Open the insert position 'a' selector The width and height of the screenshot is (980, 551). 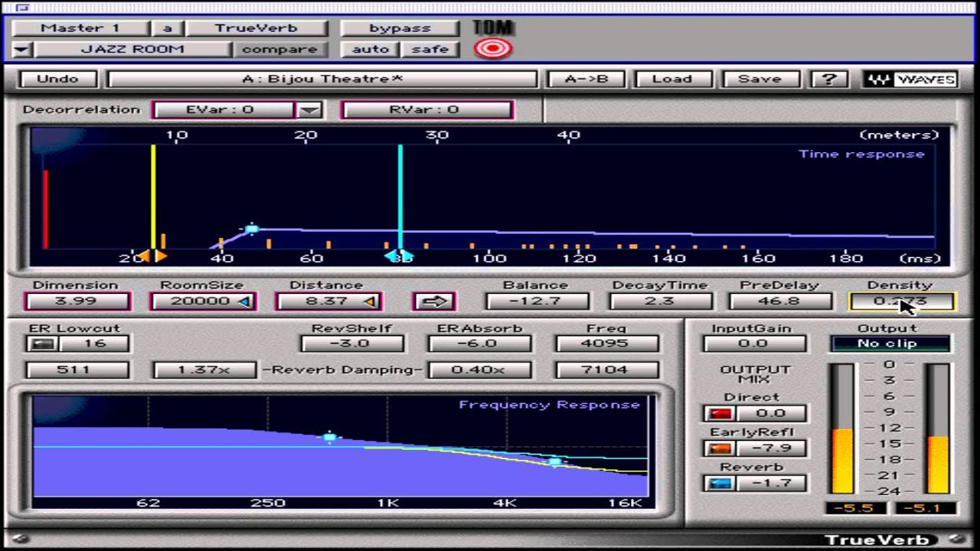point(167,28)
